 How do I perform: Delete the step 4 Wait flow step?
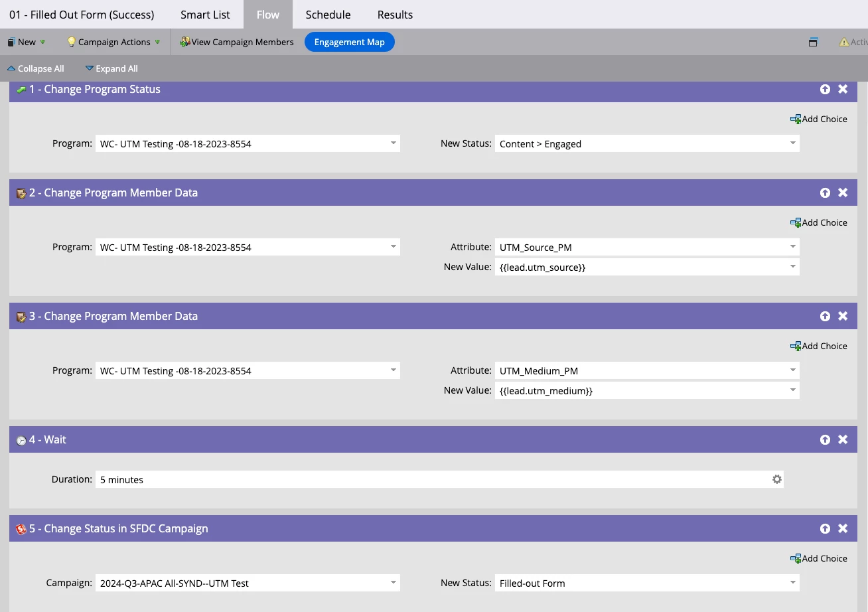click(x=843, y=439)
